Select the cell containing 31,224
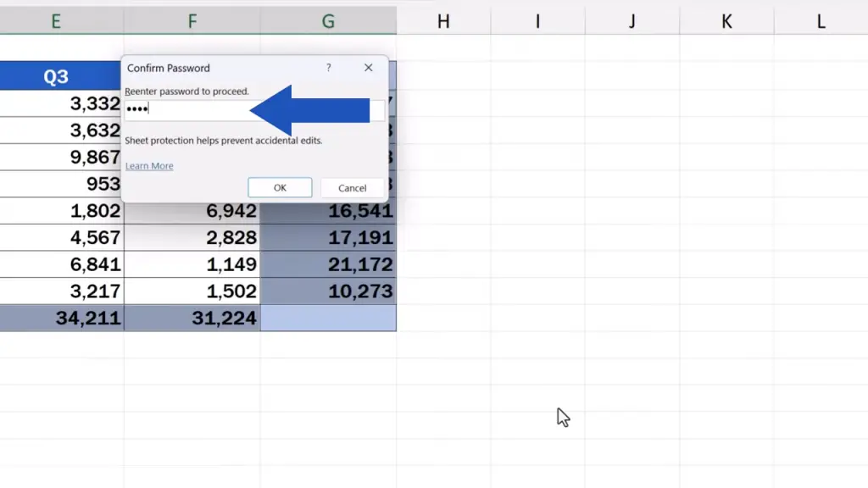868x488 pixels. tap(192, 319)
